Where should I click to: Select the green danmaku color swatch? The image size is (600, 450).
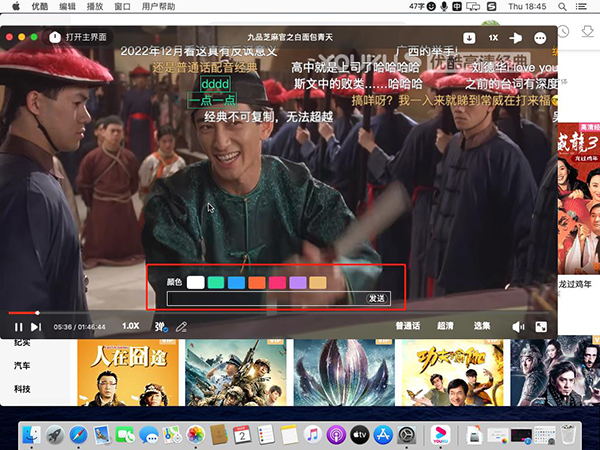216,283
